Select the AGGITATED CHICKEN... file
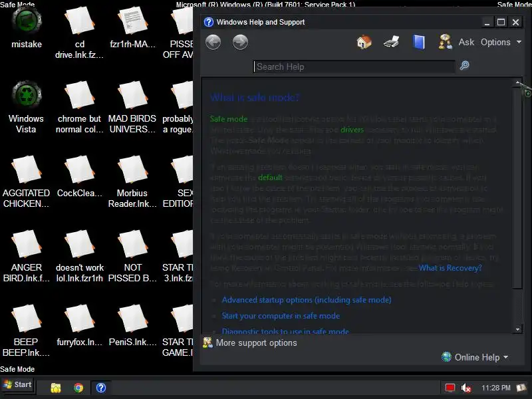Screen dimensions: 532x399 tap(26, 182)
